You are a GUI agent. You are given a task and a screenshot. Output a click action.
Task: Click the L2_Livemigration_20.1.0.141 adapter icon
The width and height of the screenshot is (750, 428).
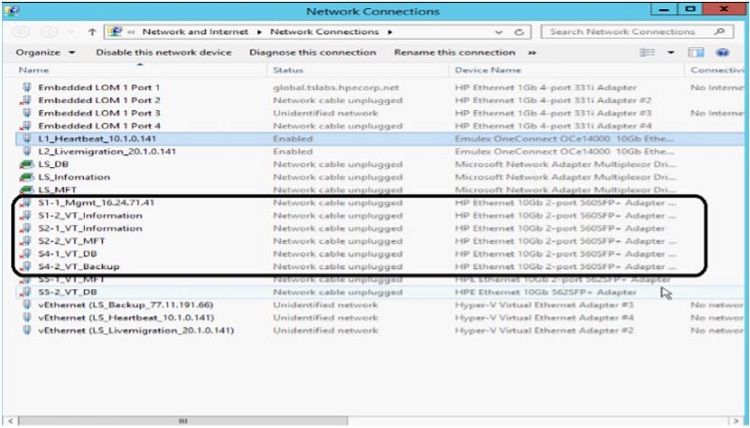click(x=27, y=152)
